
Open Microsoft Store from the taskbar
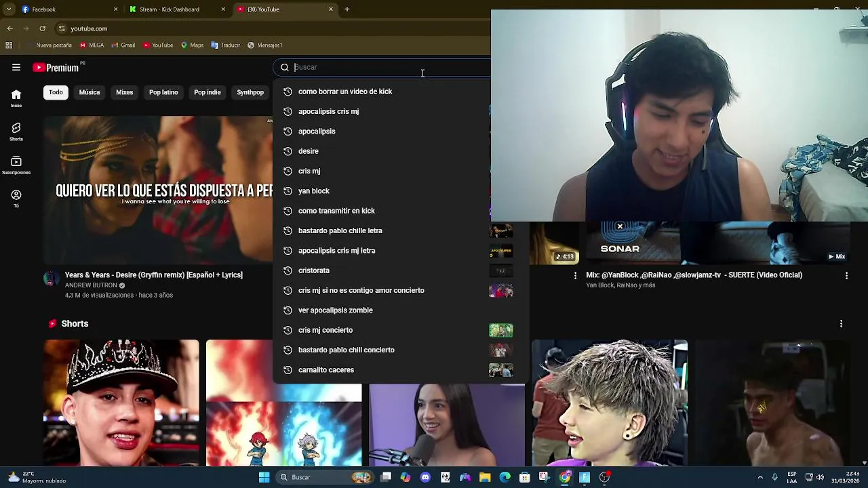(x=525, y=477)
